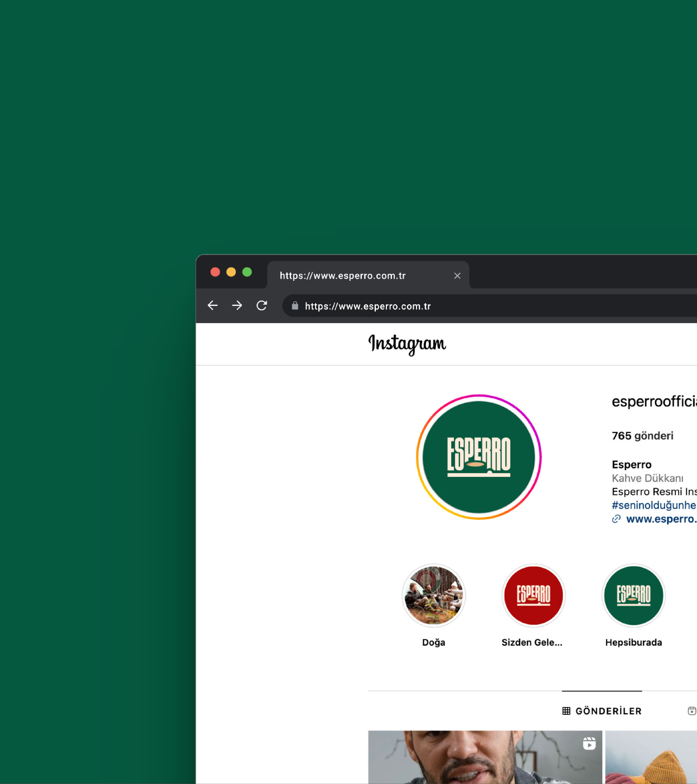The width and height of the screenshot is (697, 784).
Task: Click the Sizden Gele... highlight label
Action: point(532,642)
